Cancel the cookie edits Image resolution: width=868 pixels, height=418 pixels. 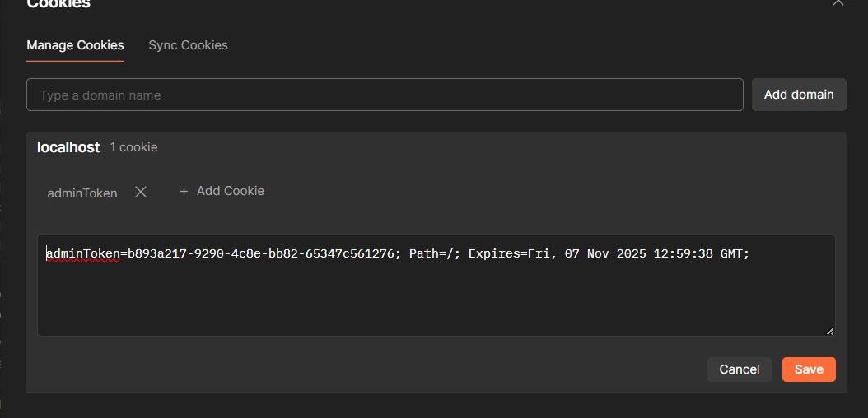739,369
